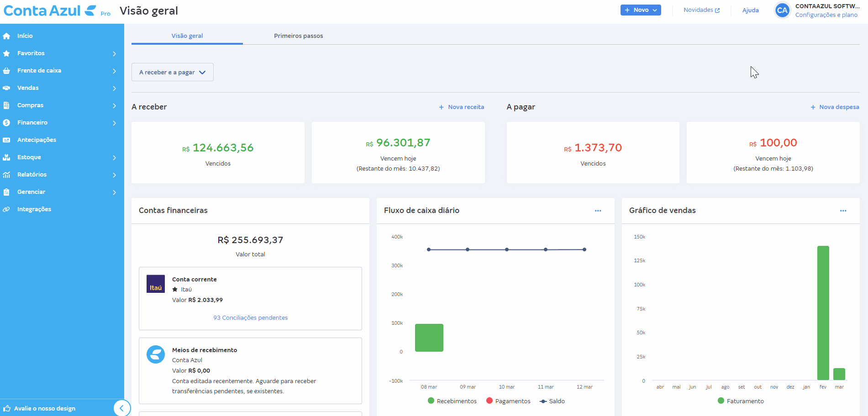Screen dimensions: 868x416
Task: Click Avalie o nosso design link
Action: coord(45,408)
